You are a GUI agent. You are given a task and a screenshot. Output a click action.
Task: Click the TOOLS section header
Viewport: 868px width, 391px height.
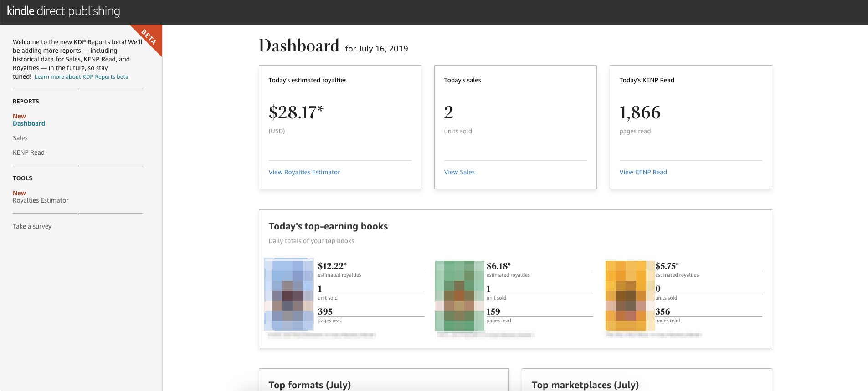[x=22, y=178]
